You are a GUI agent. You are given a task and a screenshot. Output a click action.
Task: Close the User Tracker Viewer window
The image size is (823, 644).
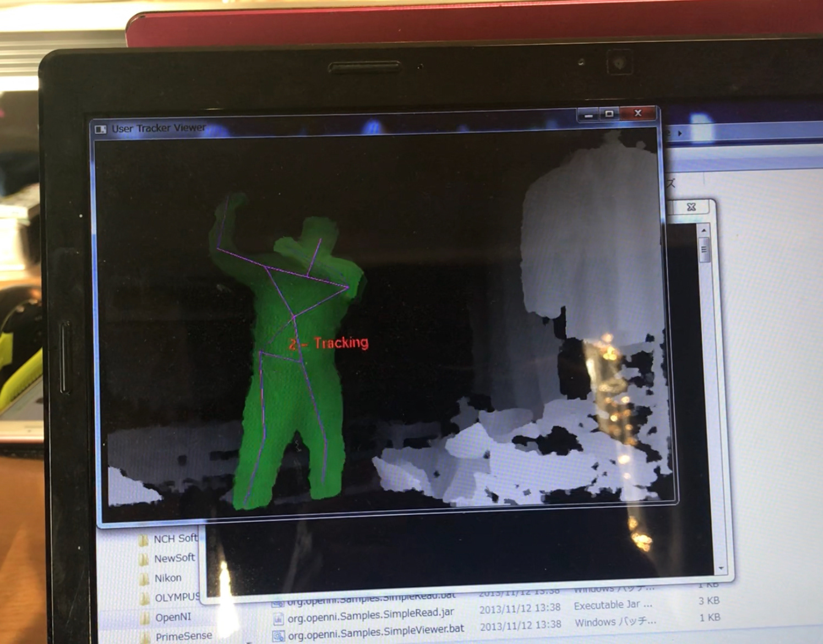coord(637,113)
